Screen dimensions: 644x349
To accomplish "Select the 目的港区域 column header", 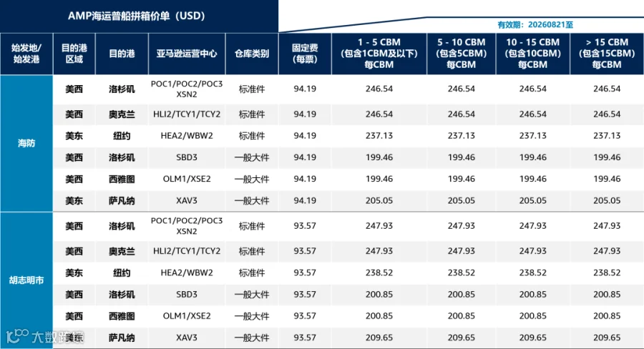I will [x=74, y=54].
